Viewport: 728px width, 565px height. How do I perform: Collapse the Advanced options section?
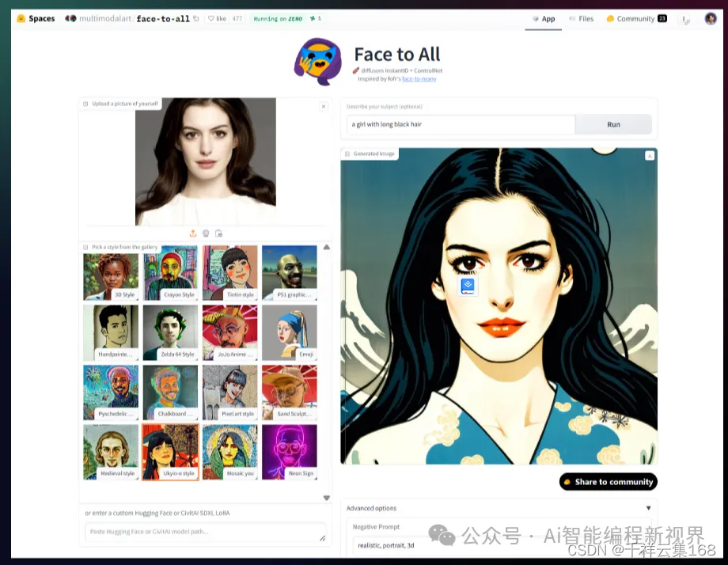499,508
